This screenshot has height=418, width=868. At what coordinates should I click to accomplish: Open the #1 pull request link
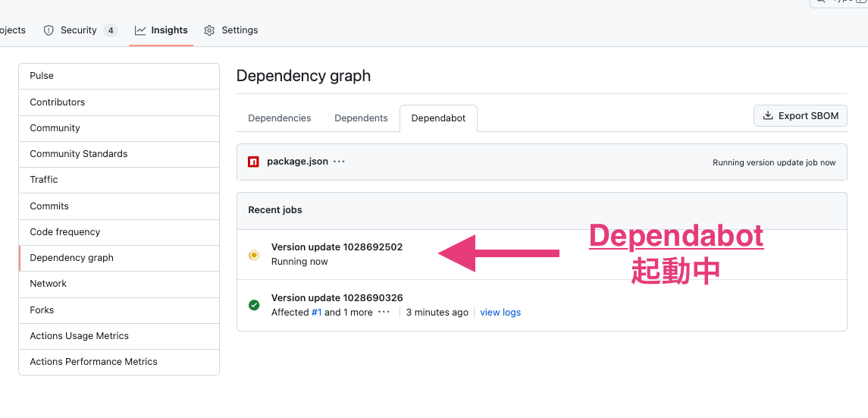click(317, 313)
